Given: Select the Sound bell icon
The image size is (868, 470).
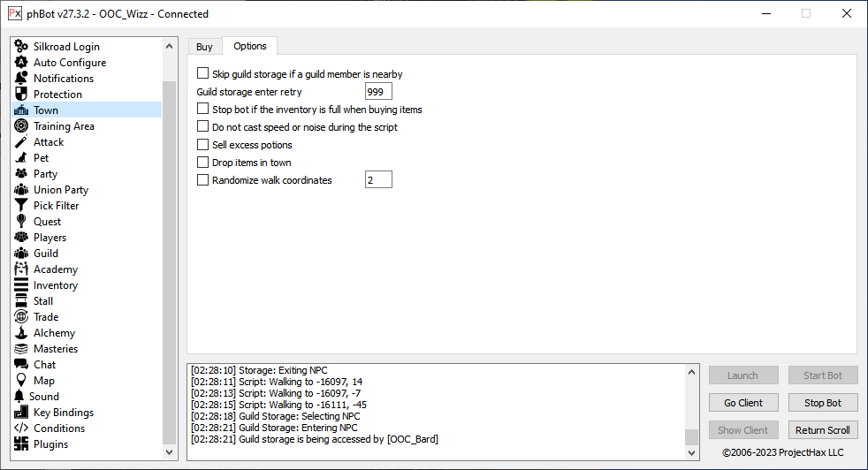Looking at the screenshot, I should click(19, 397).
